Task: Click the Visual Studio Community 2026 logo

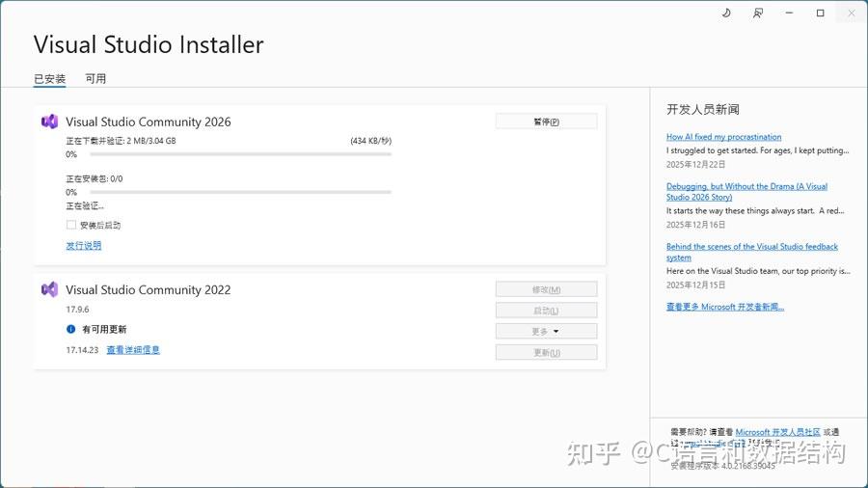Action: click(49, 122)
